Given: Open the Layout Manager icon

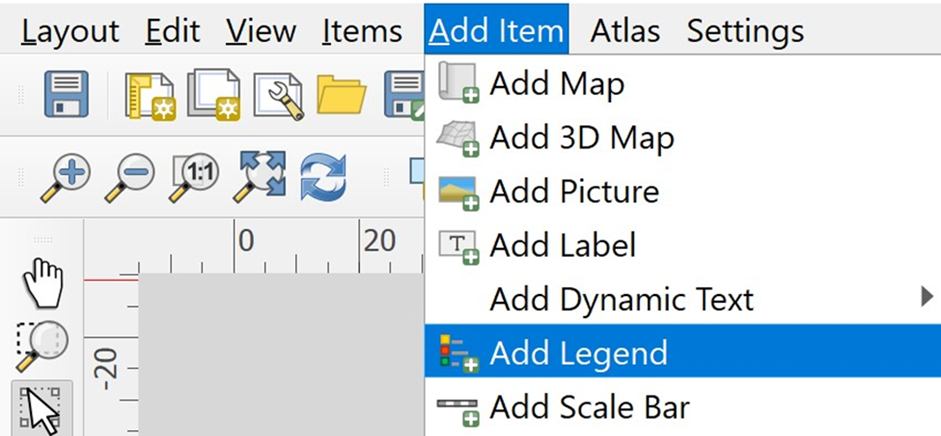Looking at the screenshot, I should pos(278,95).
